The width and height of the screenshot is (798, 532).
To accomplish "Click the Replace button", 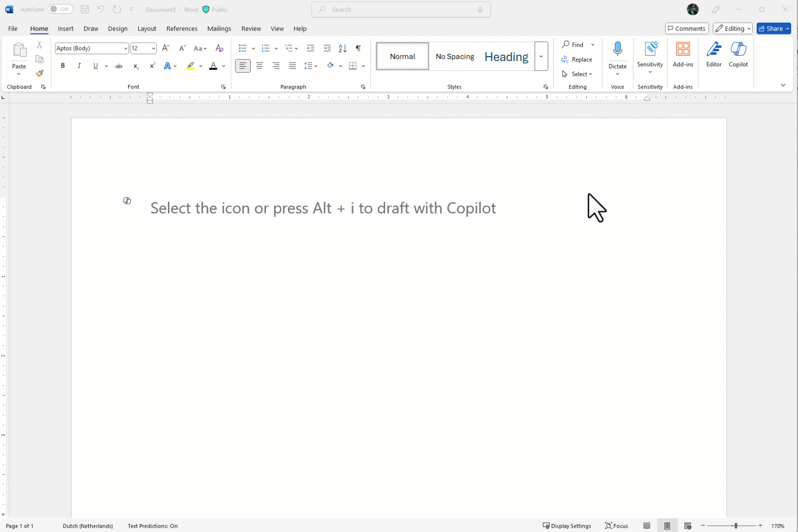I will 577,60.
